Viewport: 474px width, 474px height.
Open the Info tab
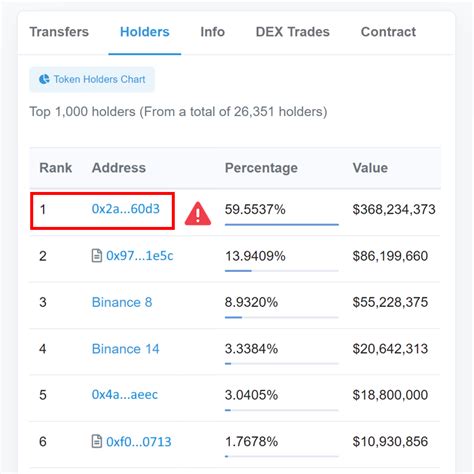click(x=212, y=32)
